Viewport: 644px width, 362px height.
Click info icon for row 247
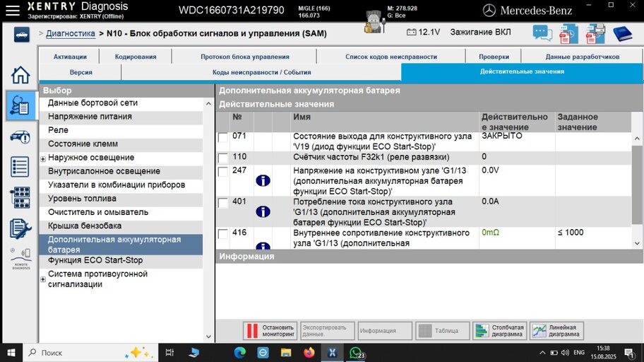click(263, 180)
